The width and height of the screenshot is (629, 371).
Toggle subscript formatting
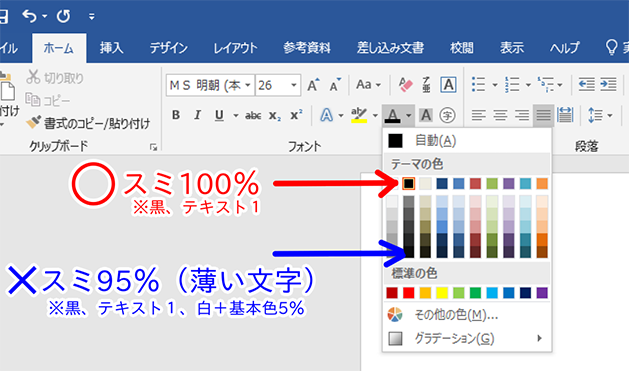pos(275,116)
